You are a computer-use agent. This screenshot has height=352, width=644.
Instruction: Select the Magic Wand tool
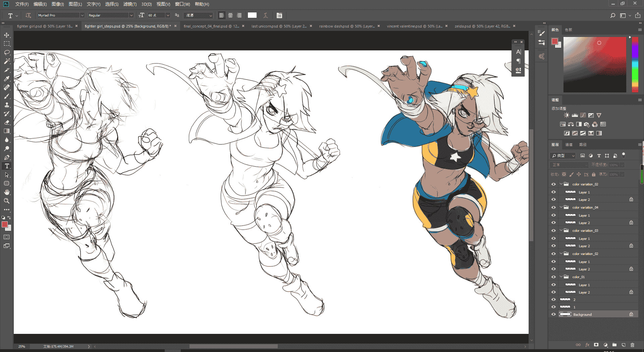click(7, 61)
